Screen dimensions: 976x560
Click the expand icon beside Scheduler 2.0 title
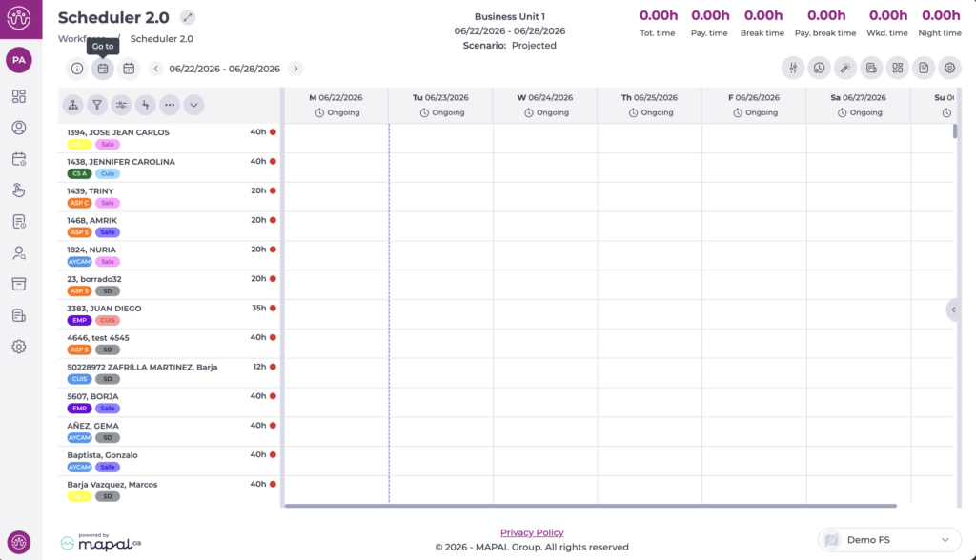(x=188, y=17)
